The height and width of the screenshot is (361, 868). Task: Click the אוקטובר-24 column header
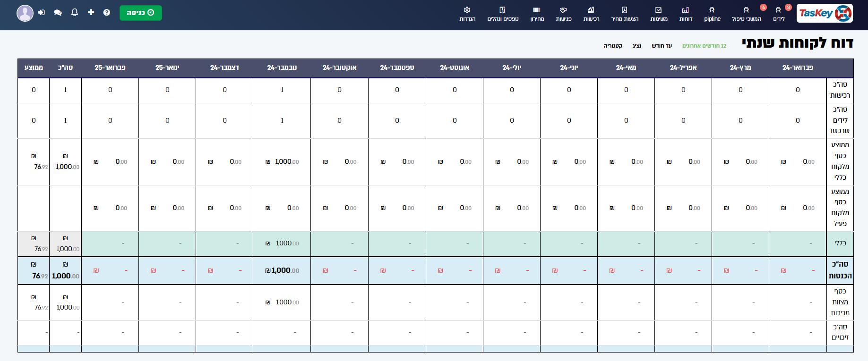[339, 68]
